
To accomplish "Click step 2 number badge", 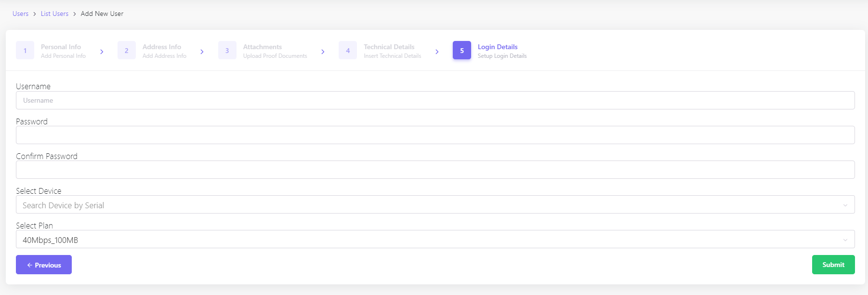I will [127, 50].
